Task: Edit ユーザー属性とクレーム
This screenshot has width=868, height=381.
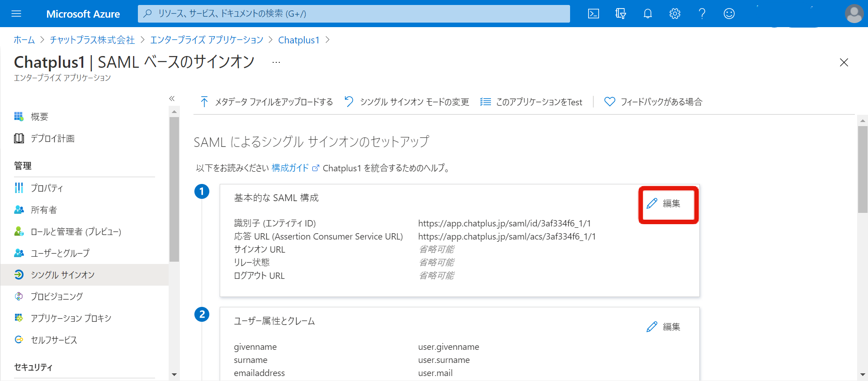Action: click(x=663, y=327)
